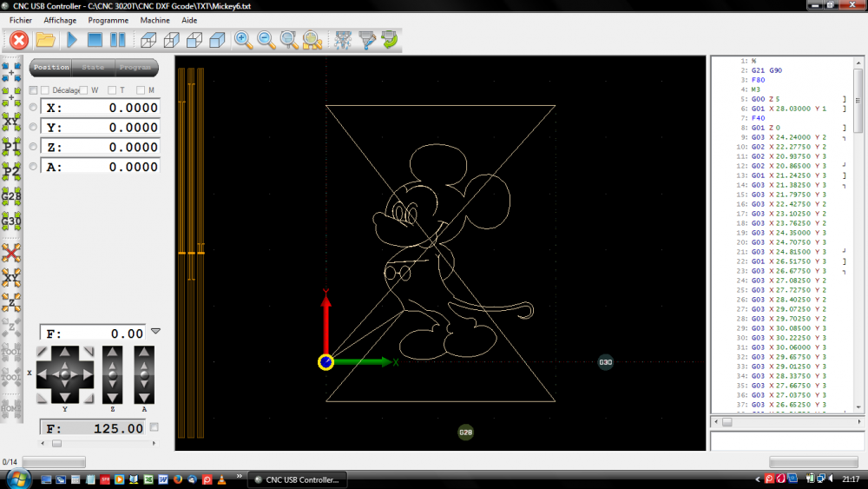Switch to the Position tab

(51, 67)
